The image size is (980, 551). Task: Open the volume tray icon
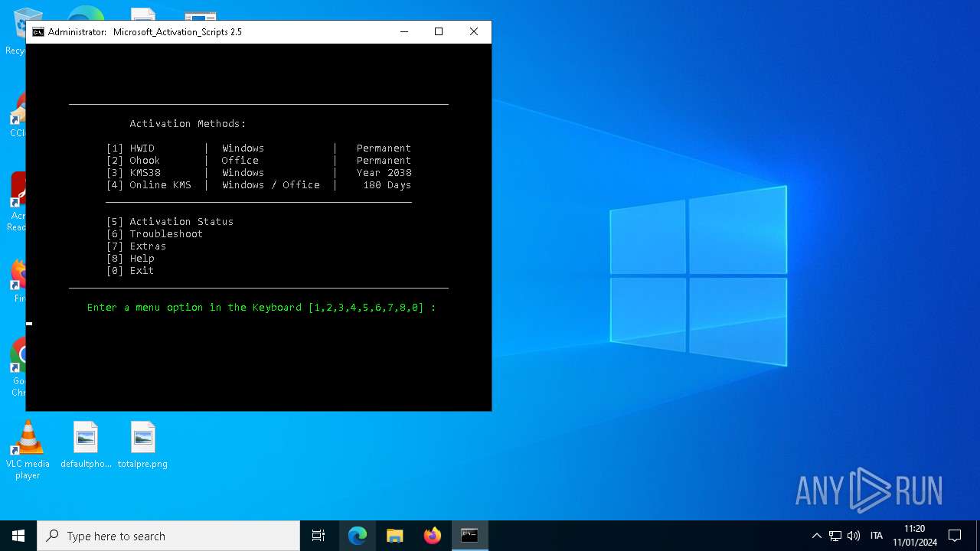point(854,536)
